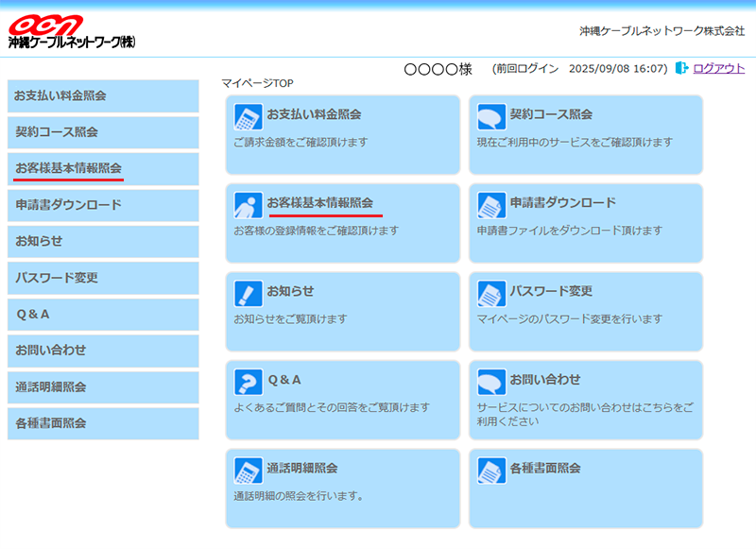Viewport: 756px width, 549px height.
Task: Open the お客様基本情報照会 heading link in main panel
Action: point(320,203)
